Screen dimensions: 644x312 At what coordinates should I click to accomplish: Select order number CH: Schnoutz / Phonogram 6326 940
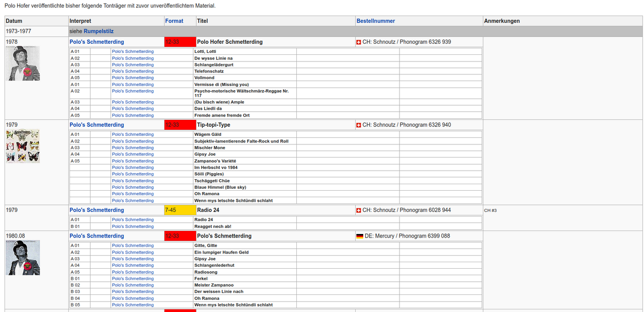pos(407,125)
